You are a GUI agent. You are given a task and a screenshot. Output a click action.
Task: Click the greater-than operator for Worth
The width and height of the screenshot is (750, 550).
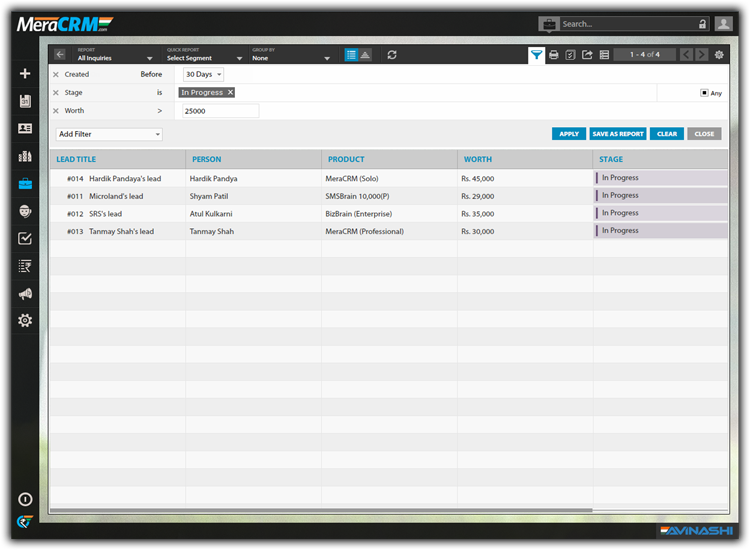click(x=160, y=110)
